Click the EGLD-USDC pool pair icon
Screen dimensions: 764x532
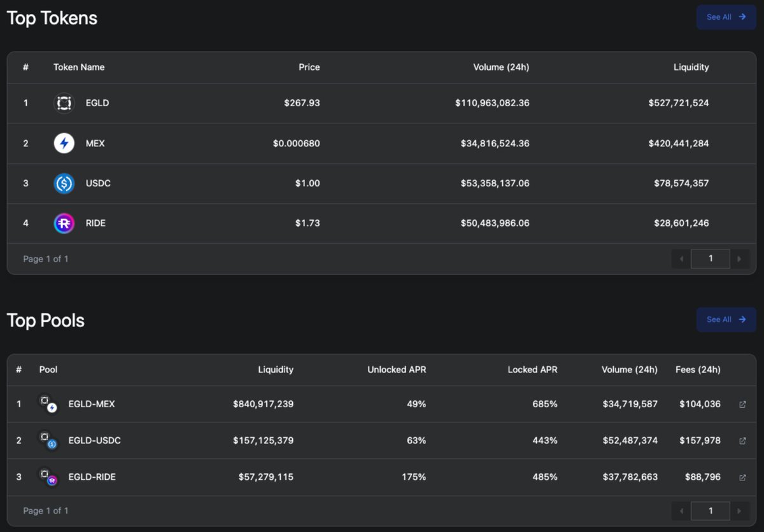click(48, 440)
